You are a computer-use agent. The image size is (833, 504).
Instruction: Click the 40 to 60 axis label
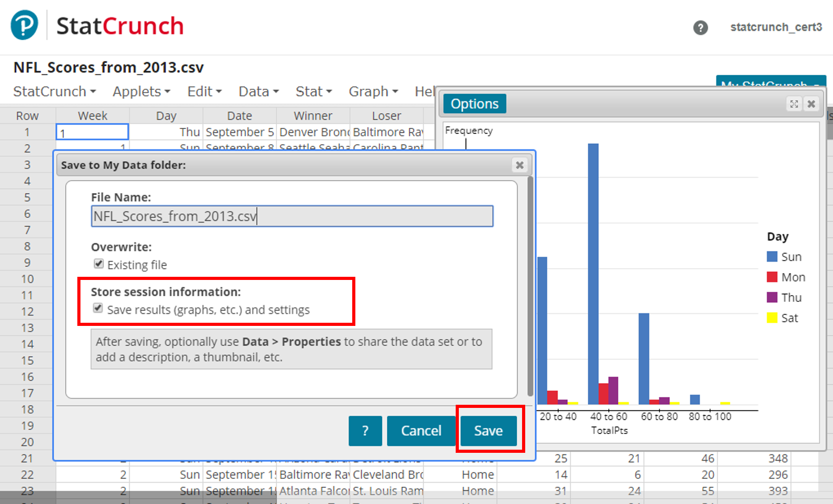coord(609,416)
